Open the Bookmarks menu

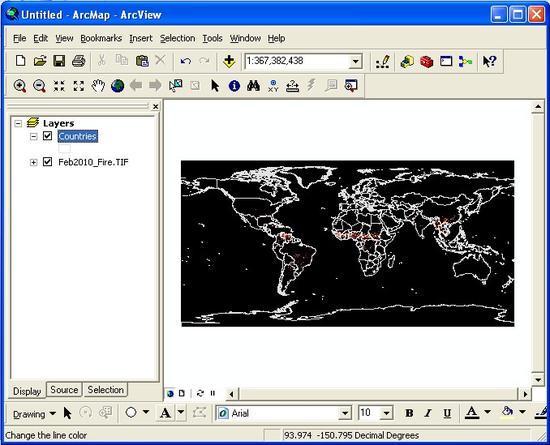pyautogui.click(x=101, y=38)
